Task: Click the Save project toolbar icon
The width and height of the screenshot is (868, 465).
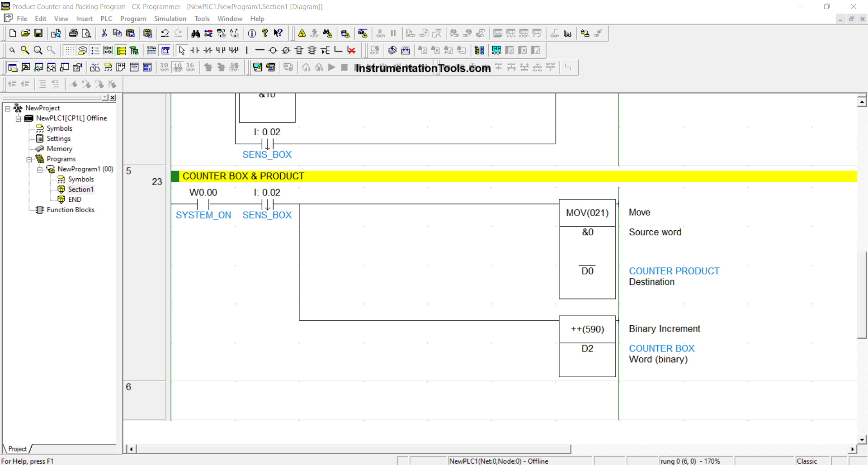Action: pyautogui.click(x=38, y=33)
